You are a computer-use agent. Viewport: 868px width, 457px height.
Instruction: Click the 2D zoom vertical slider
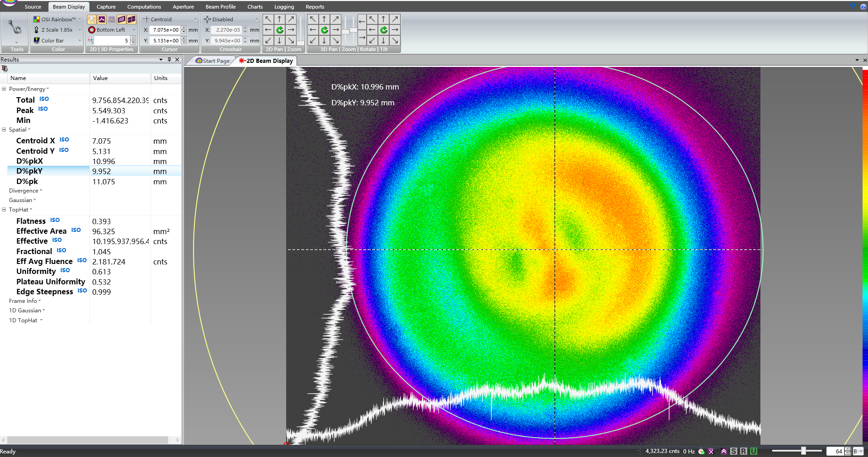click(302, 30)
